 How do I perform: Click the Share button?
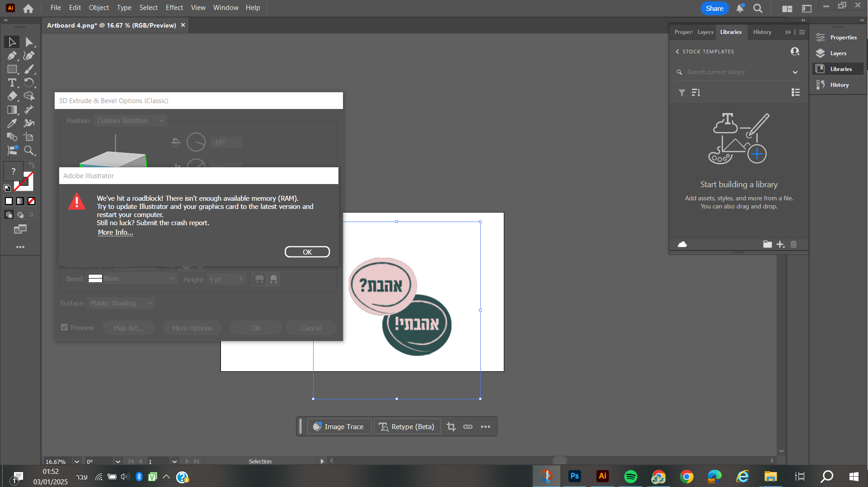coord(714,8)
